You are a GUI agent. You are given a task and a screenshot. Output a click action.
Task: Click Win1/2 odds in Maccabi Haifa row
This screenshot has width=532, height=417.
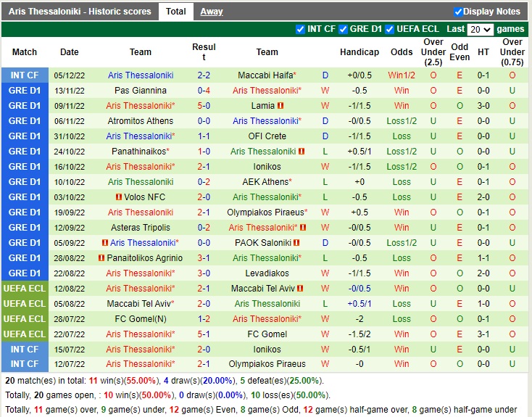pyautogui.click(x=402, y=75)
